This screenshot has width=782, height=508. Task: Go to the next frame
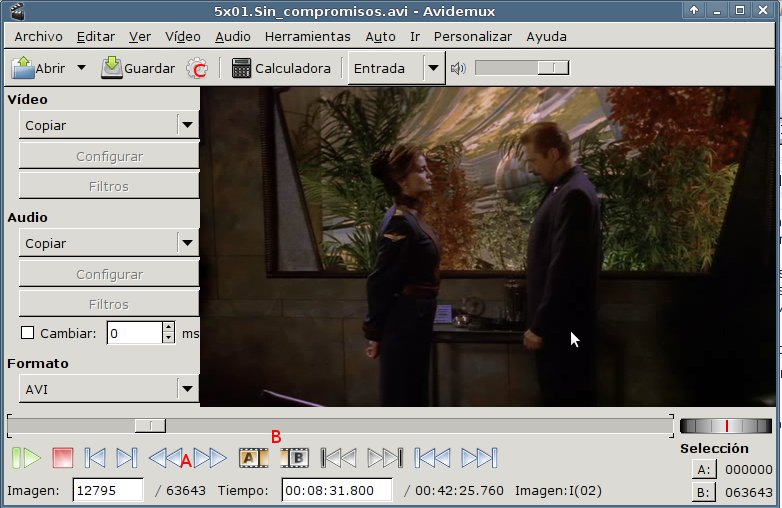(x=126, y=458)
